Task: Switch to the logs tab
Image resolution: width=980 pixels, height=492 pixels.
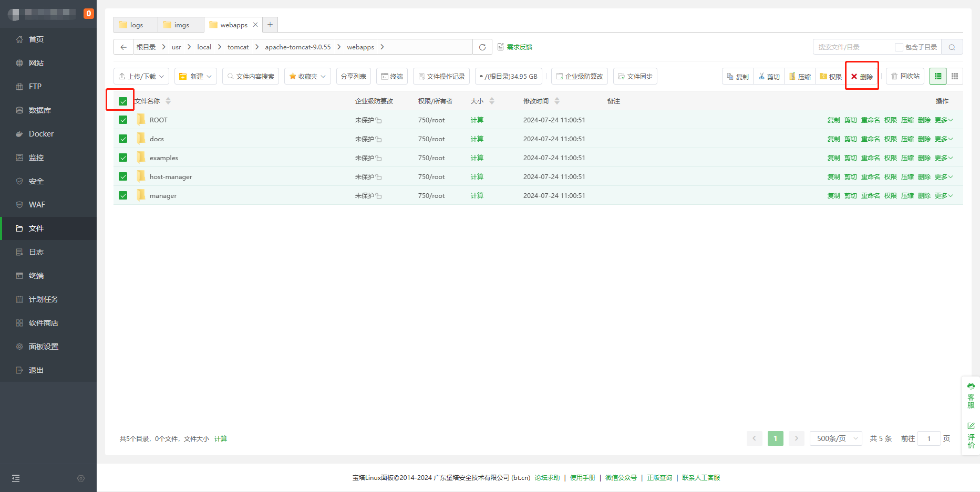Action: (x=136, y=25)
